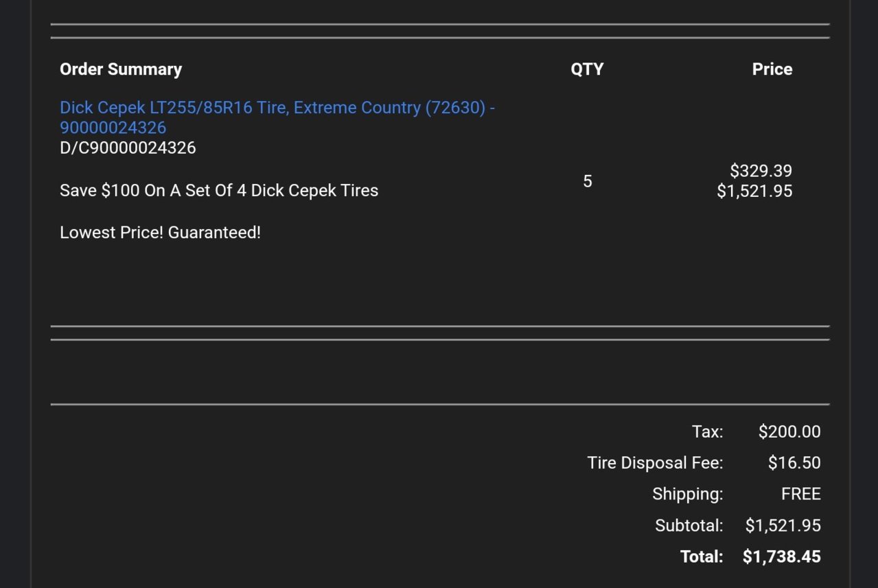Select the subtotal amount in totals section
Image resolution: width=878 pixels, height=588 pixels.
pyautogui.click(x=783, y=526)
